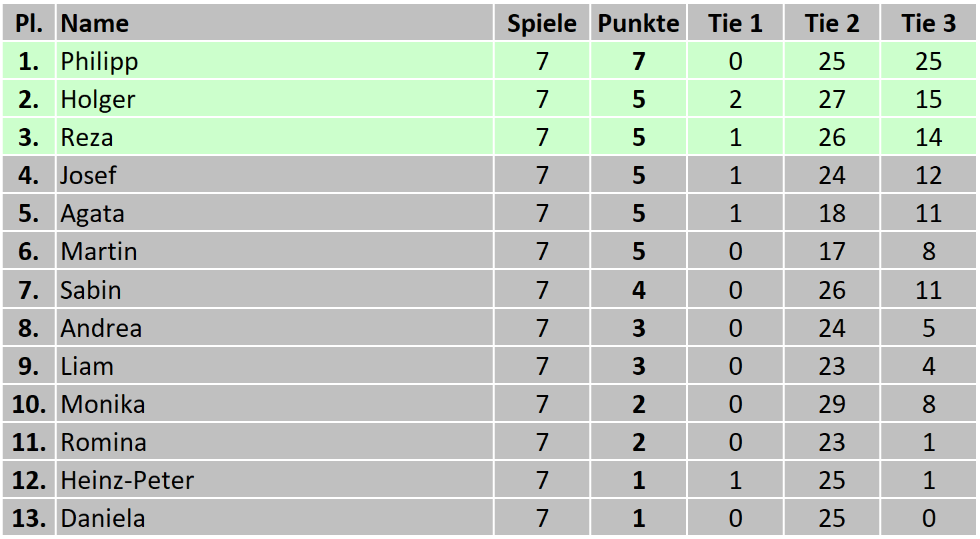Click the rank number 10. cell
980x539 pixels.
(x=29, y=404)
